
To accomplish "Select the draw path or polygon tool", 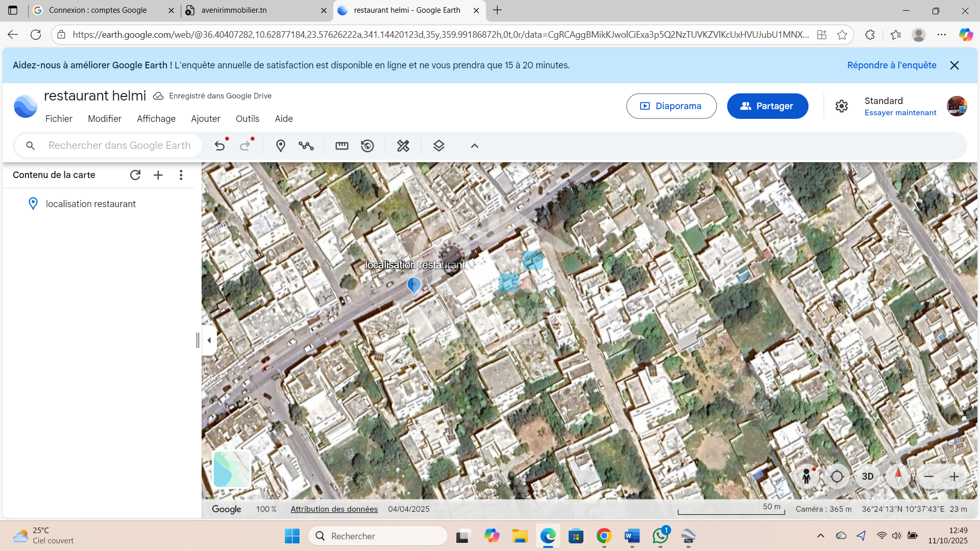I will pyautogui.click(x=306, y=146).
